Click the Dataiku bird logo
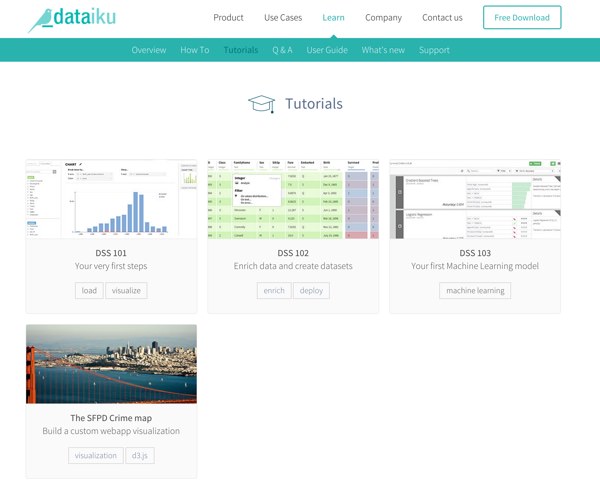This screenshot has height=490, width=600. [72, 20]
